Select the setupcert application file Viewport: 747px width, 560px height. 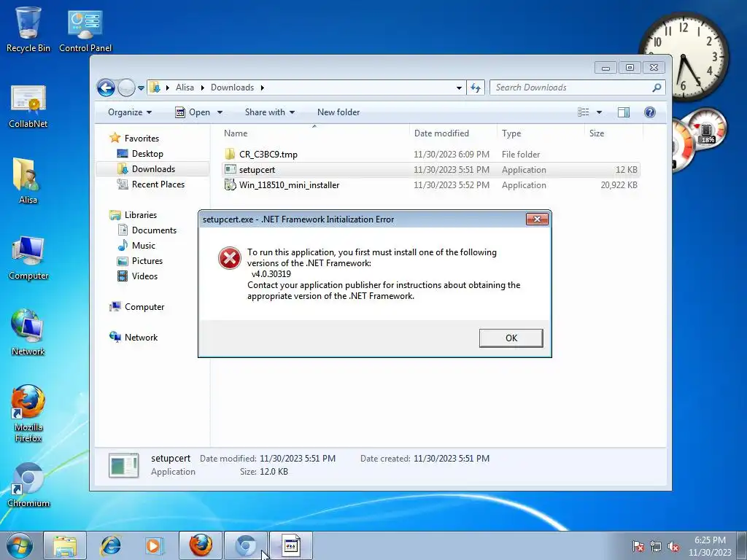tap(431, 169)
